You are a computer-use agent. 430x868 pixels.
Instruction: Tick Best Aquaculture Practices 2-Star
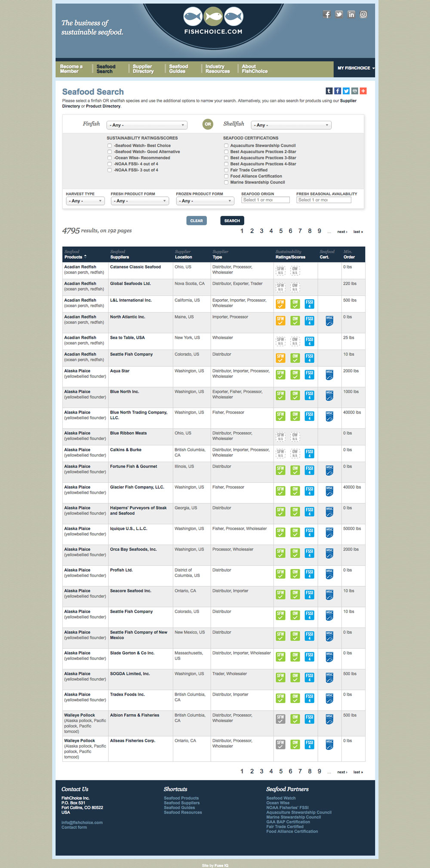pos(226,152)
